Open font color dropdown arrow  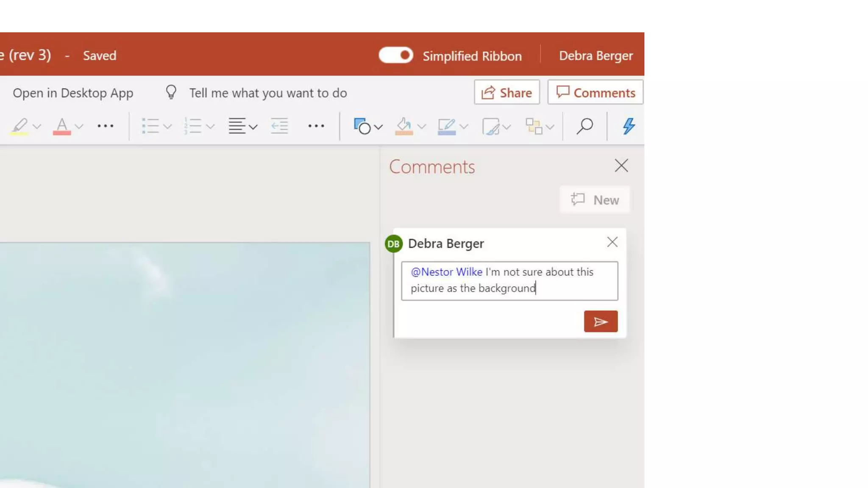(x=79, y=127)
